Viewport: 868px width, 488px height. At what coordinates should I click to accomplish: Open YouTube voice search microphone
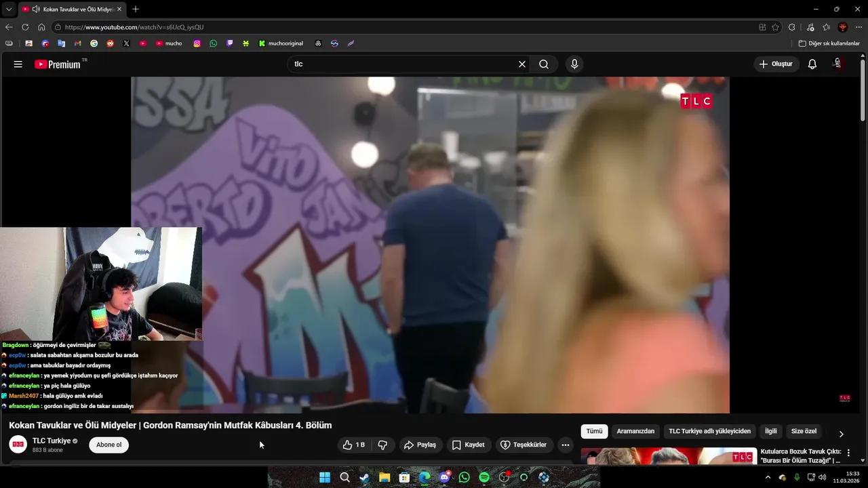point(574,64)
